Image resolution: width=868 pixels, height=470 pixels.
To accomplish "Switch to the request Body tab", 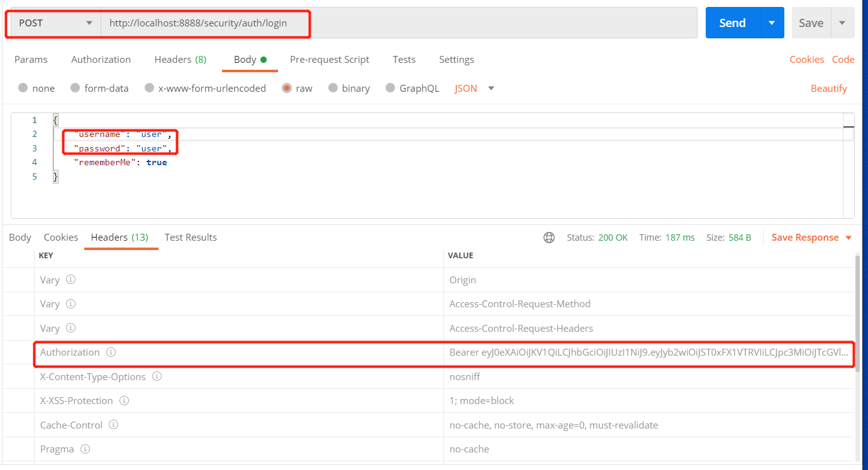I will (x=250, y=60).
